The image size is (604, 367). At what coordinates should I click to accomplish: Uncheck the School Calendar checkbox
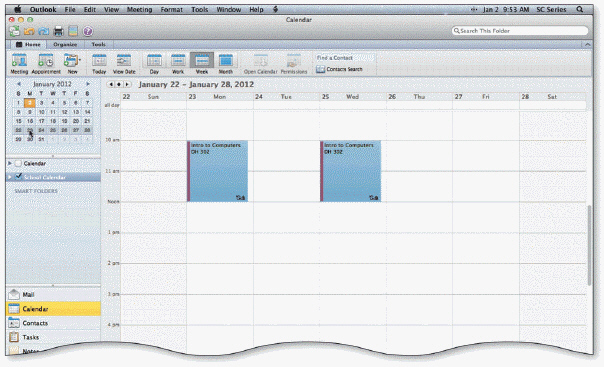[x=18, y=177]
